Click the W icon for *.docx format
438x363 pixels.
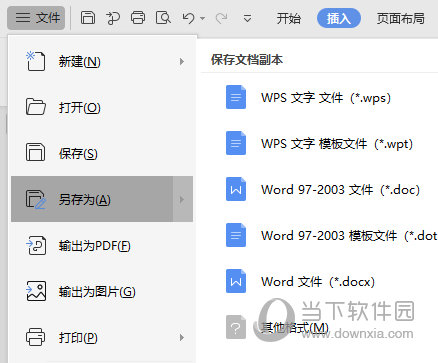pos(236,281)
